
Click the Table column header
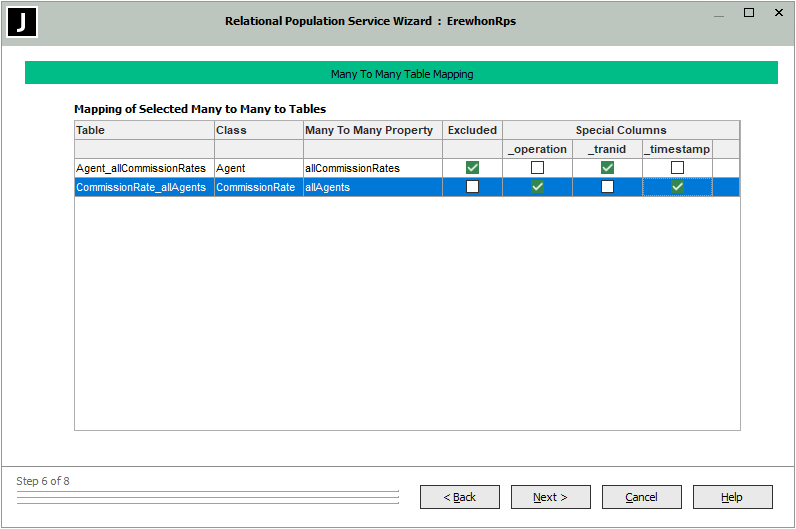143,130
